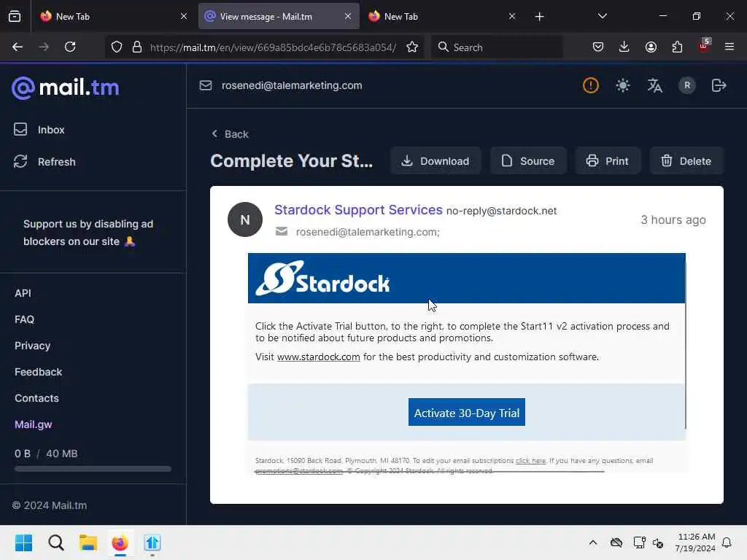This screenshot has width=747, height=560.
Task: Click the 3 hours ago timestamp
Action: 673,220
